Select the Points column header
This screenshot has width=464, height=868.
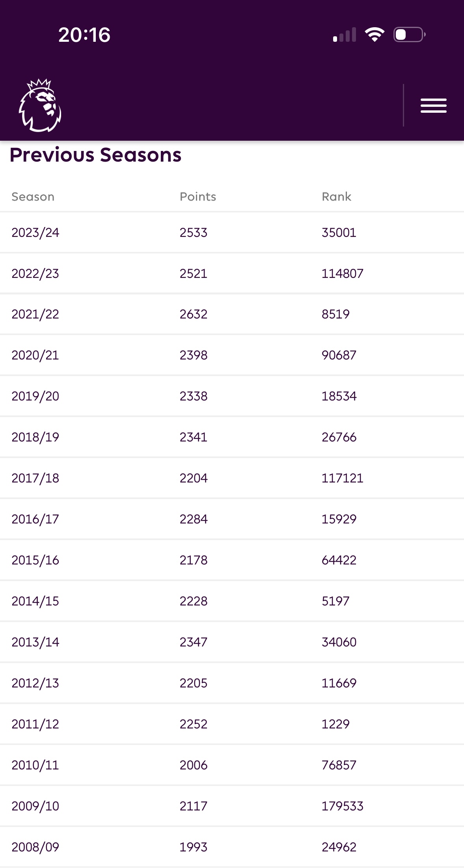point(198,197)
